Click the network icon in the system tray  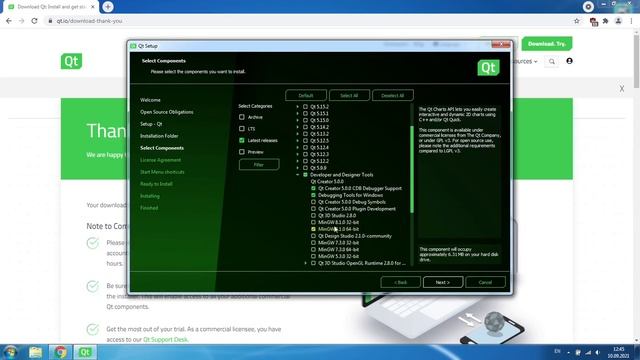(x=588, y=352)
